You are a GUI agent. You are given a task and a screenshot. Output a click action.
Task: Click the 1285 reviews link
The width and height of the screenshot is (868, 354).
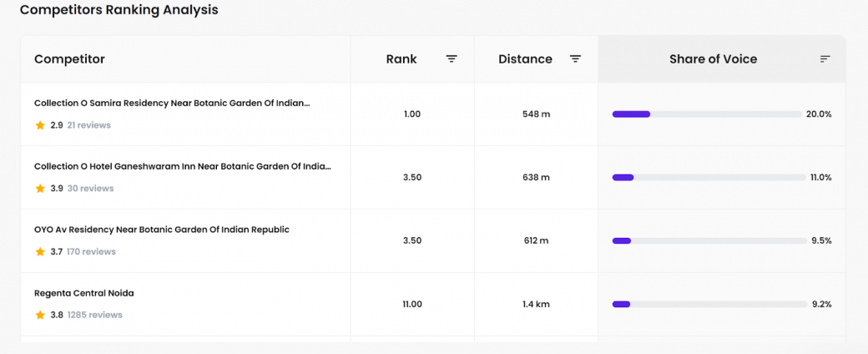tap(94, 315)
